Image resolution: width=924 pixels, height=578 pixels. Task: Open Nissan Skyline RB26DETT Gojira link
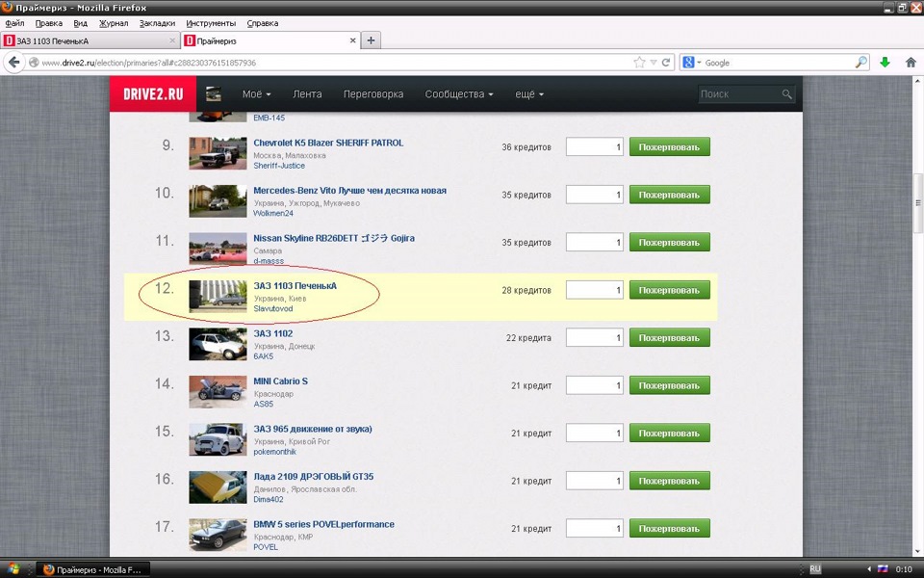pyautogui.click(x=334, y=238)
